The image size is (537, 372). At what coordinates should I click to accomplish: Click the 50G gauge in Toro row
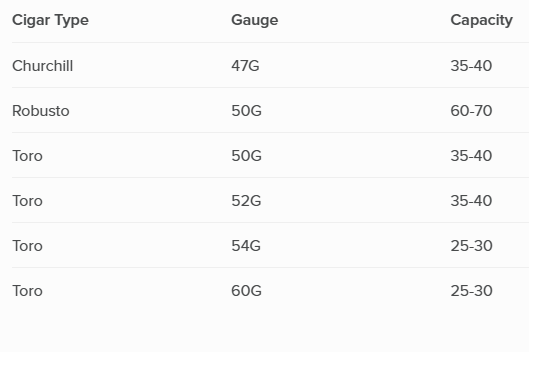[246, 156]
